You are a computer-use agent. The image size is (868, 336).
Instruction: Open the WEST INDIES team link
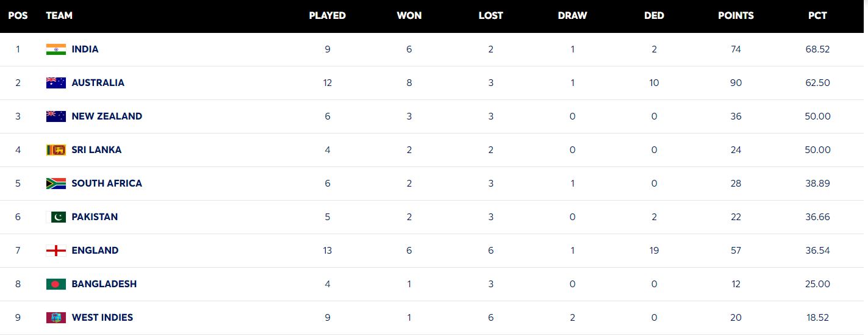pos(102,318)
